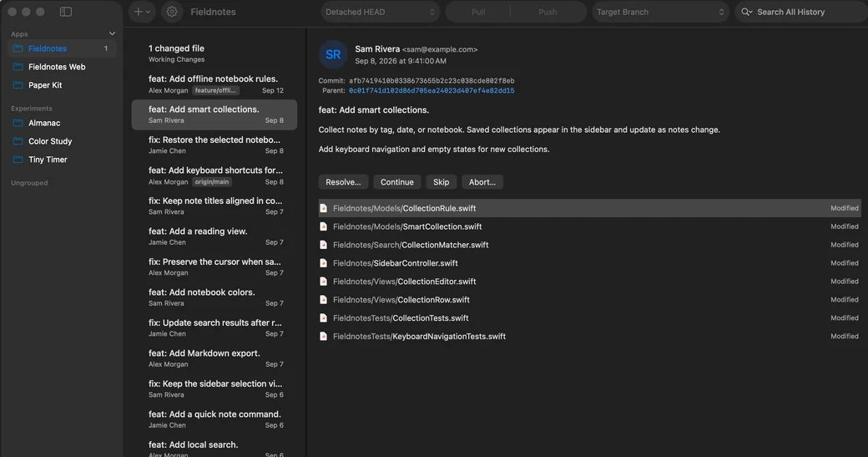The height and width of the screenshot is (457, 868).
Task: Select the CollectionEditor.swift file row
Action: tap(589, 282)
